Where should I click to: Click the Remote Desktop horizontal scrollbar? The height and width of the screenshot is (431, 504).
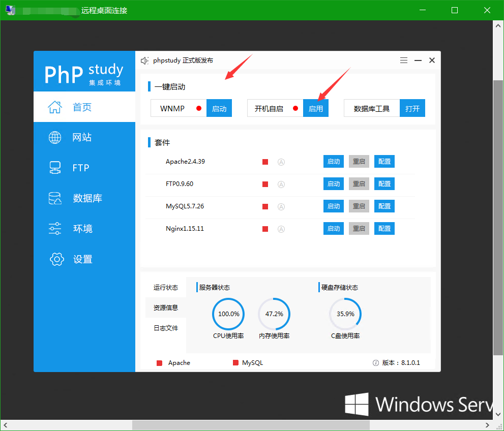pos(251,425)
